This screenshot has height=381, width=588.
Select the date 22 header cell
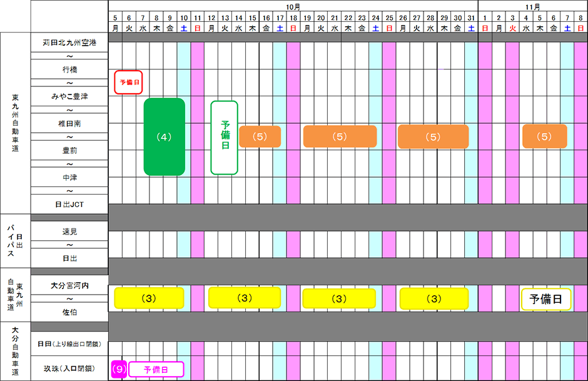pos(348,18)
